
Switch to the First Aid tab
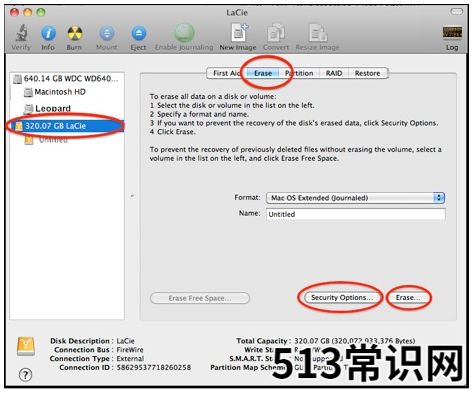(226, 73)
